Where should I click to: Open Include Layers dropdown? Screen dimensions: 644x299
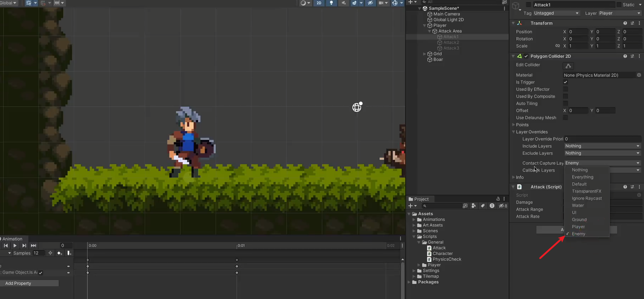tap(603, 146)
